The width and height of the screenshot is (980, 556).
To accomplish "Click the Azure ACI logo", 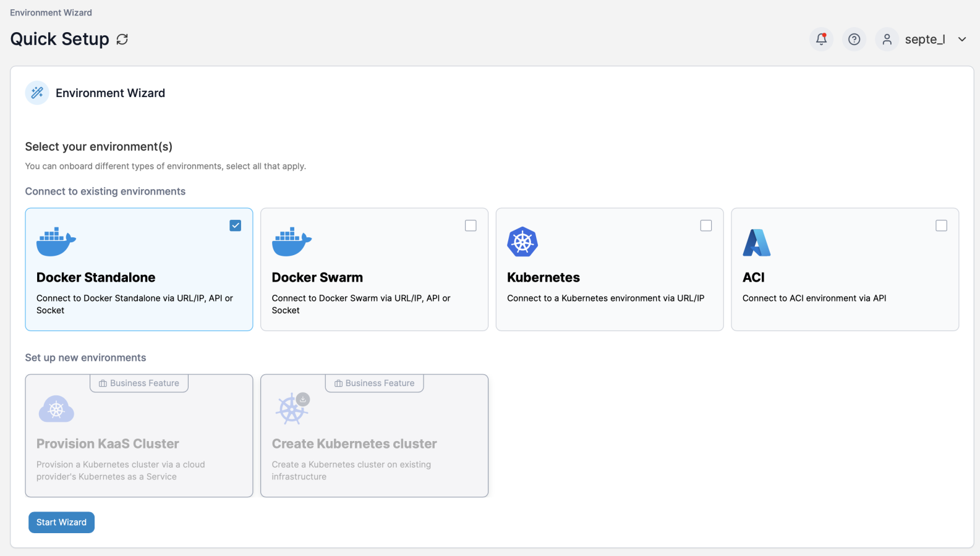I will point(756,242).
